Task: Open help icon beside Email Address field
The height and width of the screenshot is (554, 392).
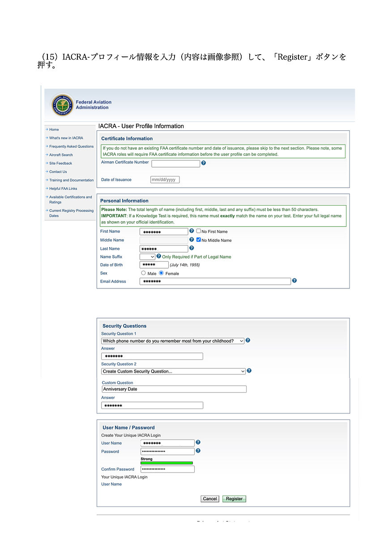Action: (x=294, y=281)
